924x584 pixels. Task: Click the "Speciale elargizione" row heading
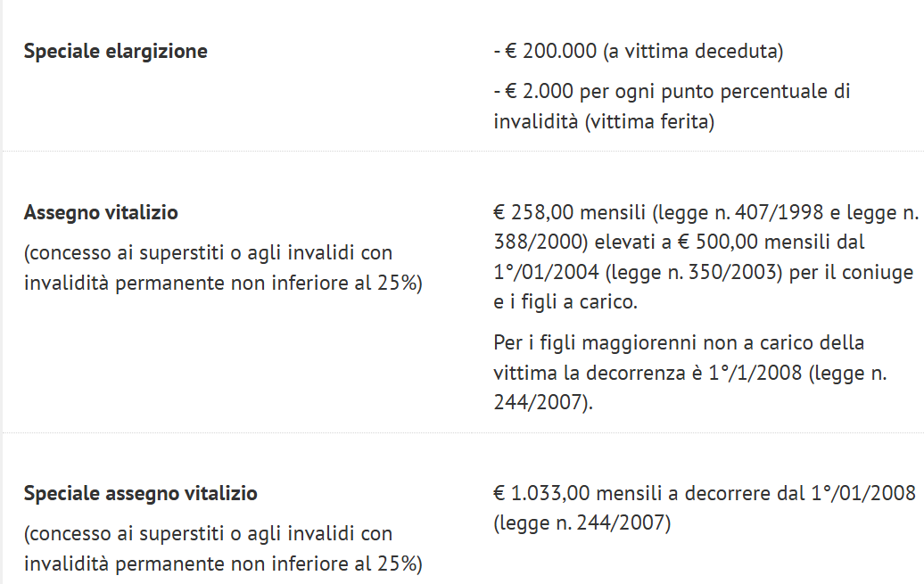[x=115, y=52]
